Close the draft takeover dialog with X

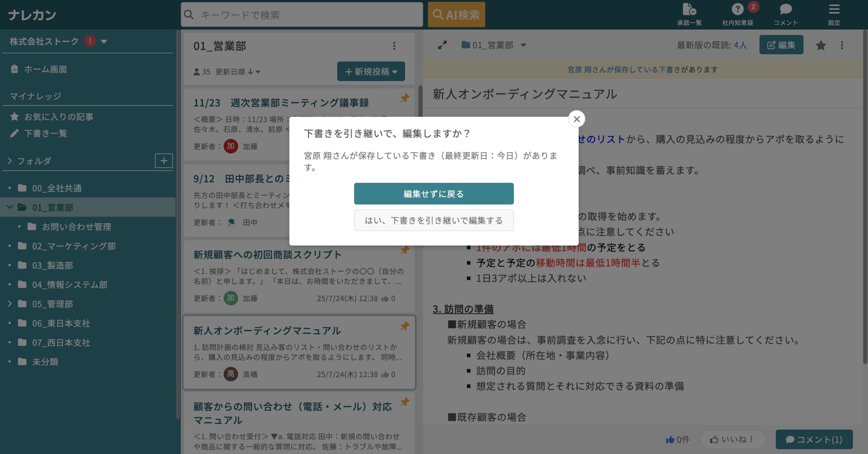point(576,119)
